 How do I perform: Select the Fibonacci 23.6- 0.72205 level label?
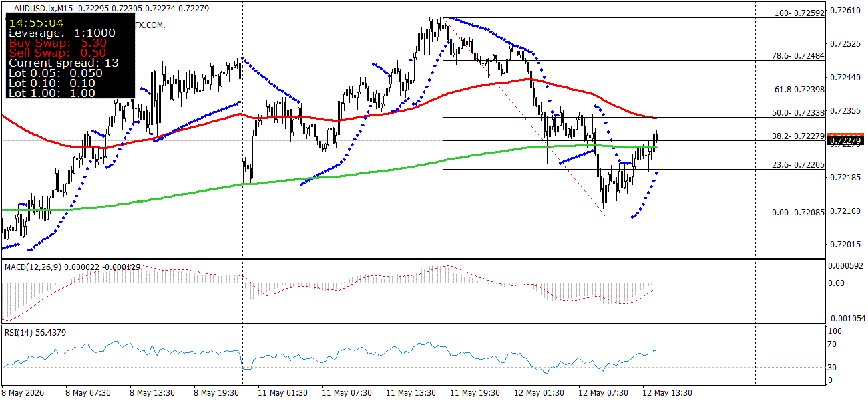[x=798, y=165]
